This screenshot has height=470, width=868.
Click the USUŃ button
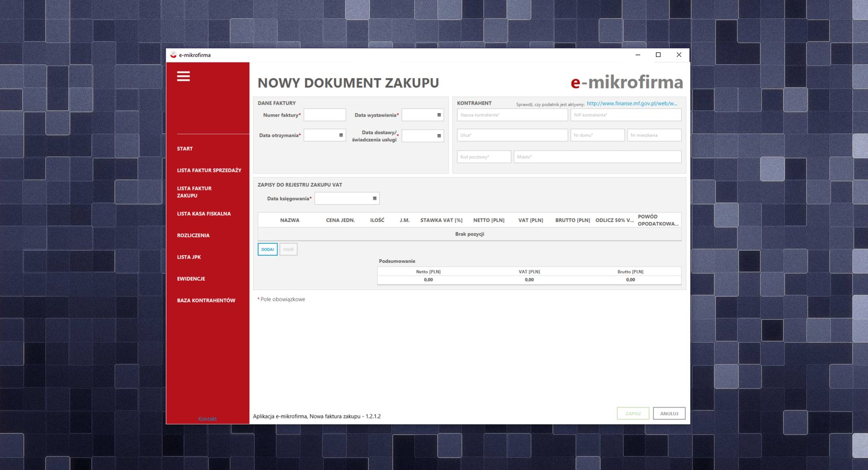click(x=288, y=249)
